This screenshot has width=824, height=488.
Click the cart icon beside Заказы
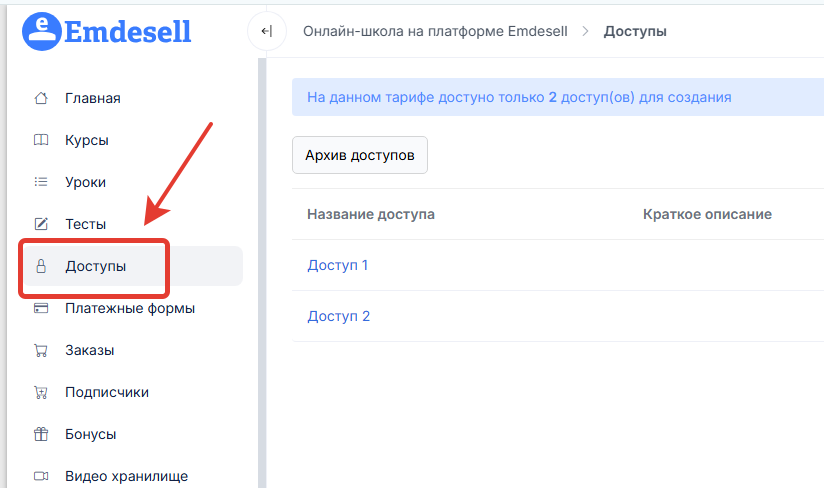coord(41,350)
